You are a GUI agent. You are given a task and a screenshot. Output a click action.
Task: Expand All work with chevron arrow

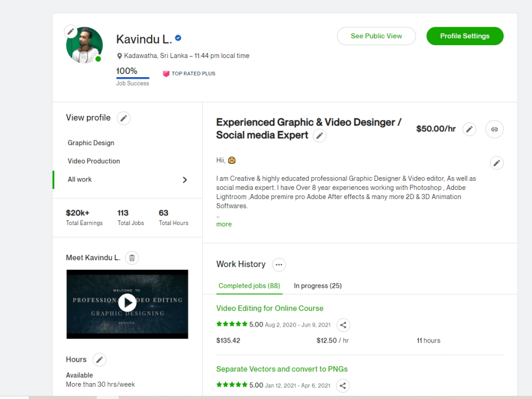(185, 180)
